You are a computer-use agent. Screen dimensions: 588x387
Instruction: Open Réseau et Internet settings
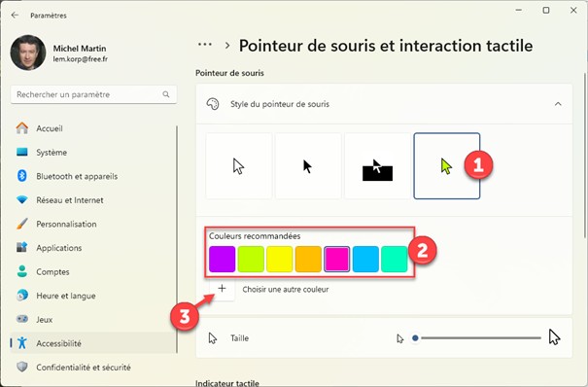(x=93, y=200)
